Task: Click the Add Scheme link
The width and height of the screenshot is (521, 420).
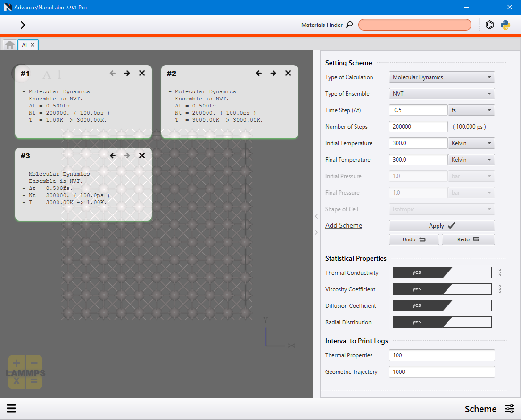Action: [344, 225]
